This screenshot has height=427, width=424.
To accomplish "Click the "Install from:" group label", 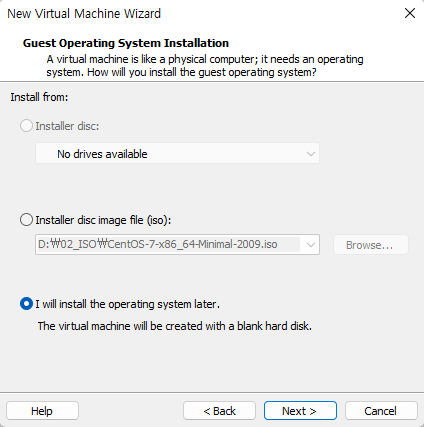I will (39, 97).
